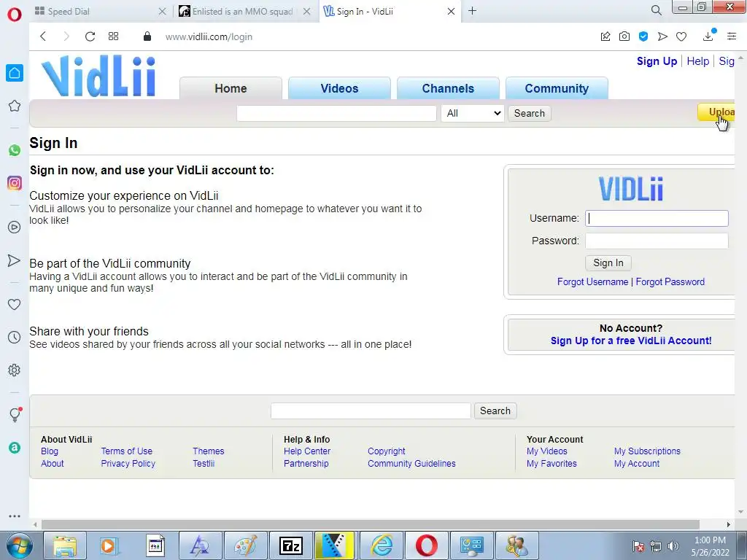Open the sidebar three-dots more menu

(x=15, y=516)
